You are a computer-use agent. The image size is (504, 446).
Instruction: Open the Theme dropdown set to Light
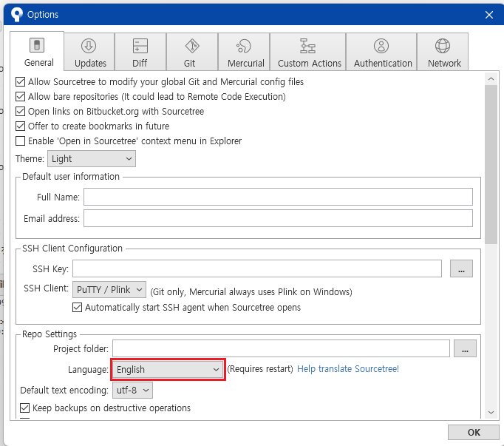click(92, 158)
